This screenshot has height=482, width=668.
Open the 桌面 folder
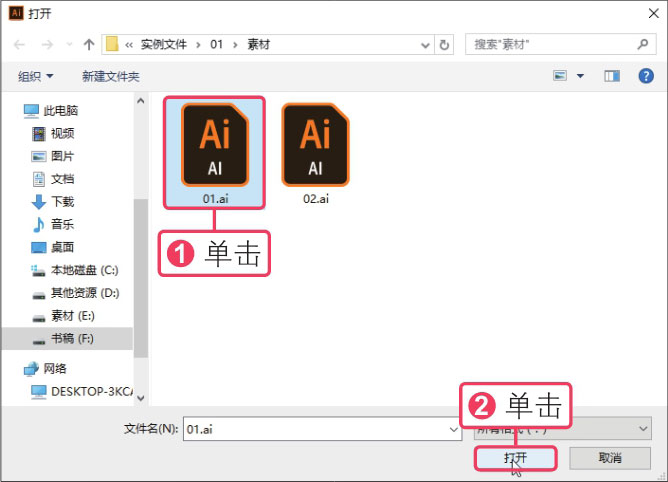click(62, 247)
